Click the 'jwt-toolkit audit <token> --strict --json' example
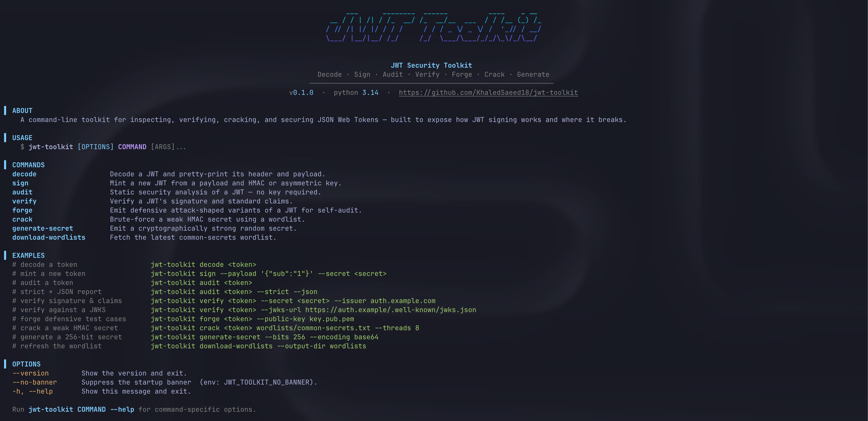 [234, 292]
